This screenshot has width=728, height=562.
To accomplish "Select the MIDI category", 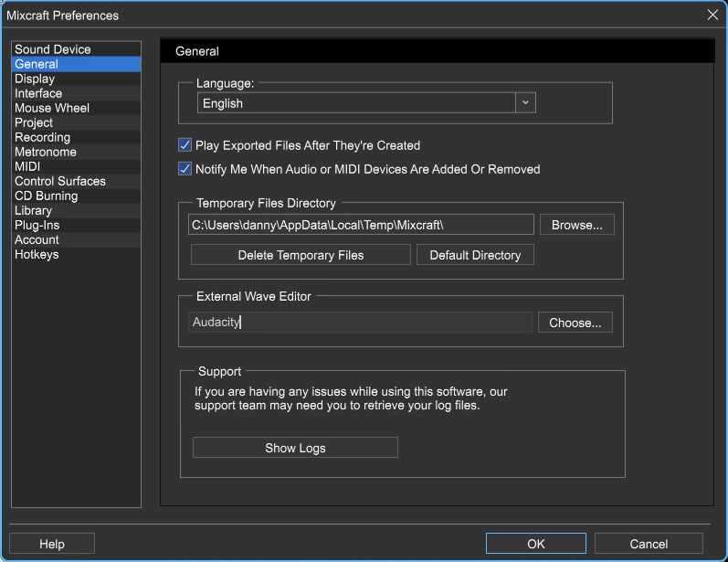I will tap(76, 166).
